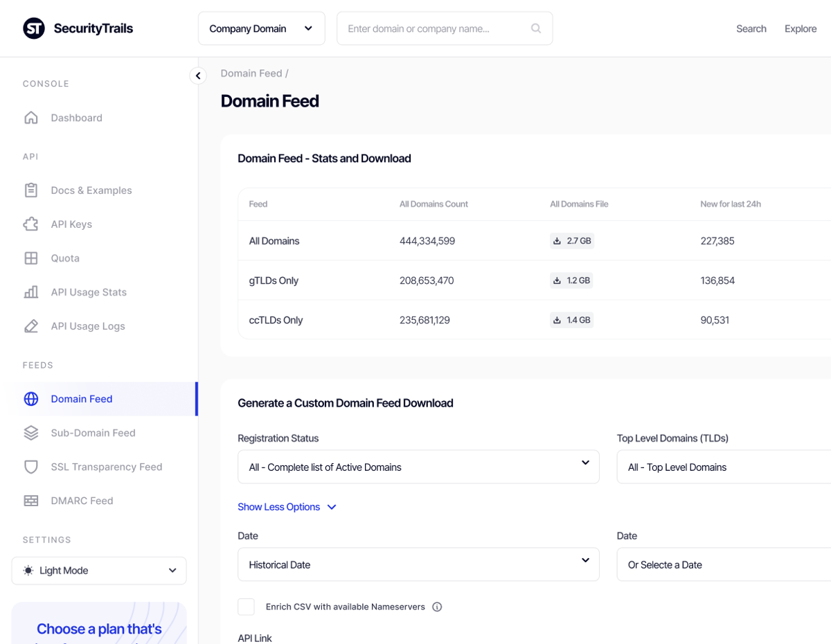Click the ccTLDs Only row label
This screenshot has width=831, height=644.
[x=276, y=320]
